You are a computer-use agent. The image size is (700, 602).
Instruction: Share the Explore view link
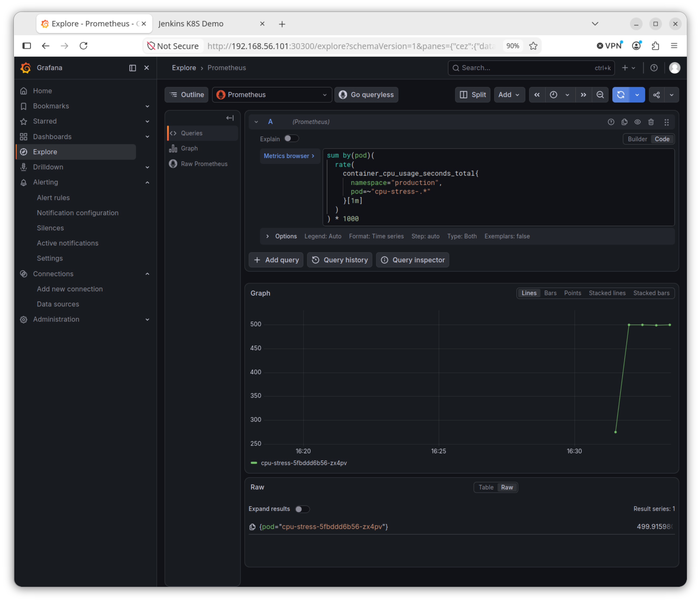click(x=656, y=95)
